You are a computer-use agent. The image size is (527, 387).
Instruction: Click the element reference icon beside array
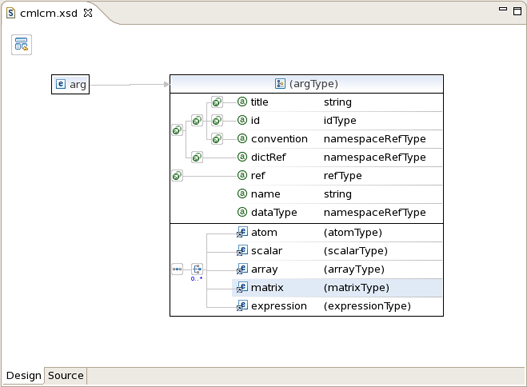click(x=242, y=269)
